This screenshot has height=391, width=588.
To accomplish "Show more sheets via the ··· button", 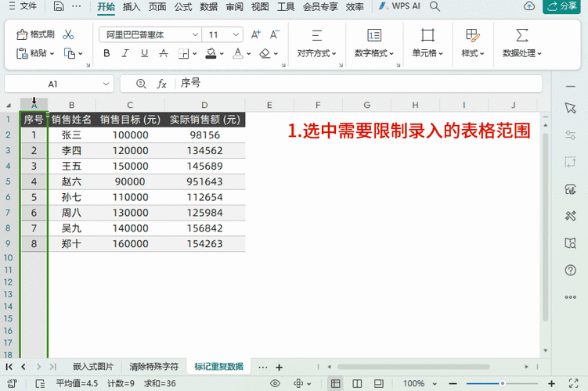I will (263, 367).
